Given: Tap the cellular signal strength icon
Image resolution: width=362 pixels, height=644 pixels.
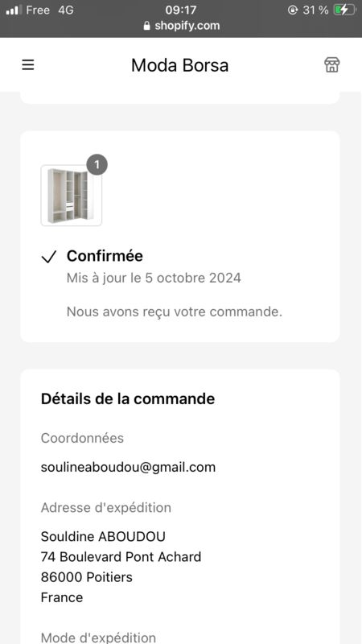Looking at the screenshot, I should pyautogui.click(x=14, y=10).
